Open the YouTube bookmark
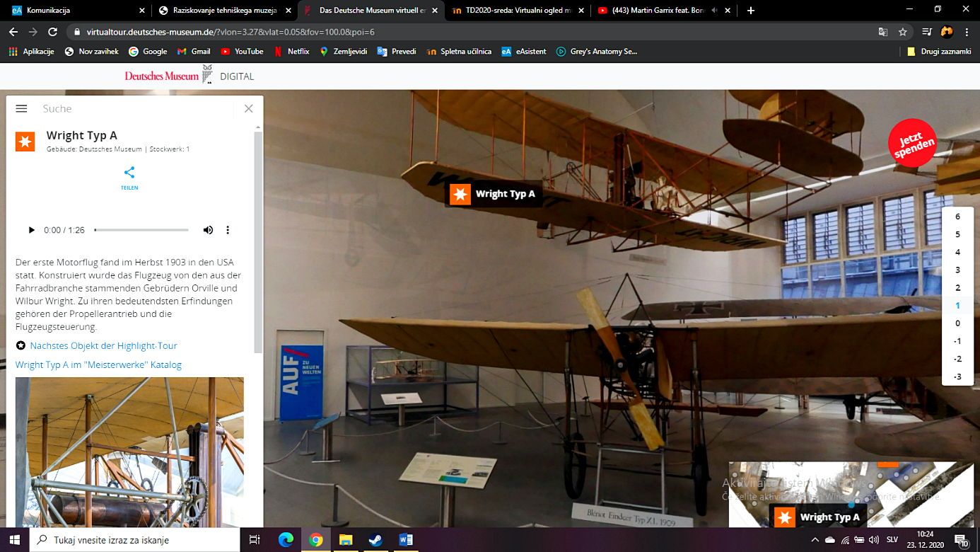 [x=242, y=51]
